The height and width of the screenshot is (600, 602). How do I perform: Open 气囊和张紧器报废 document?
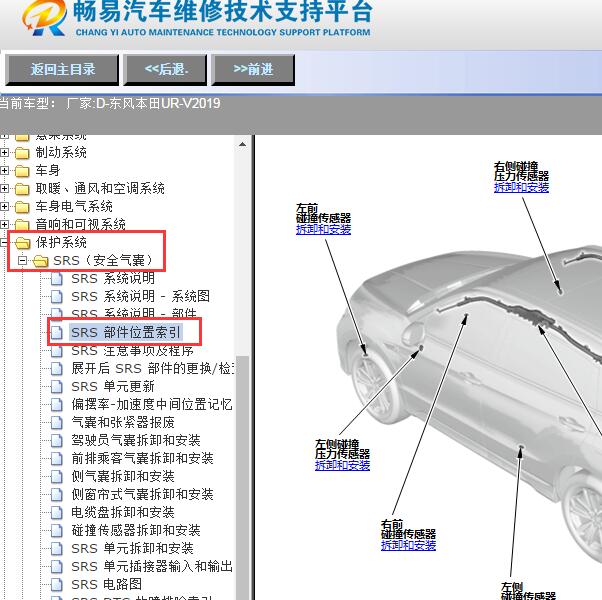[x=123, y=423]
